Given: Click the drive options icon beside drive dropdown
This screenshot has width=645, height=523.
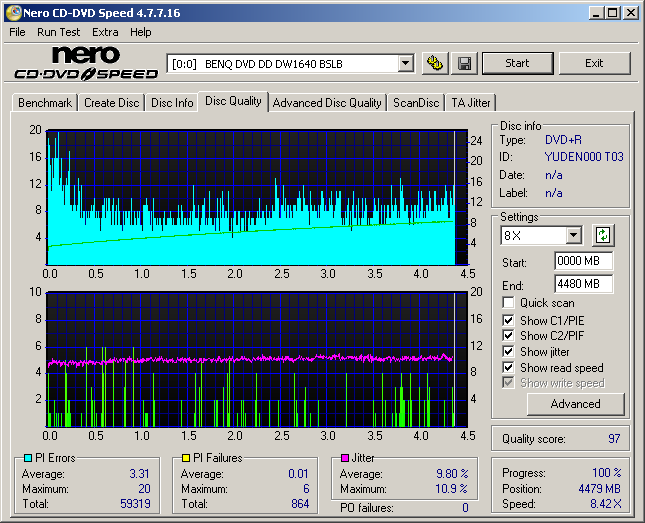Looking at the screenshot, I should pyautogui.click(x=434, y=63).
